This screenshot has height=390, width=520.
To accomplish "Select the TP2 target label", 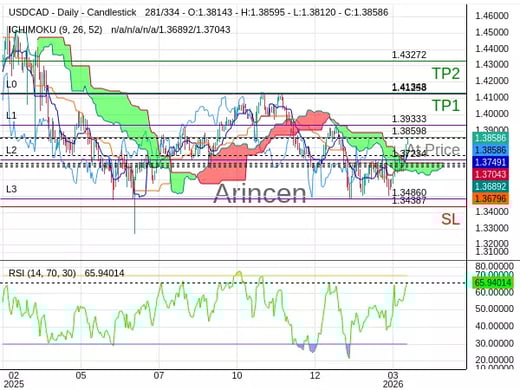I will 446,73.
